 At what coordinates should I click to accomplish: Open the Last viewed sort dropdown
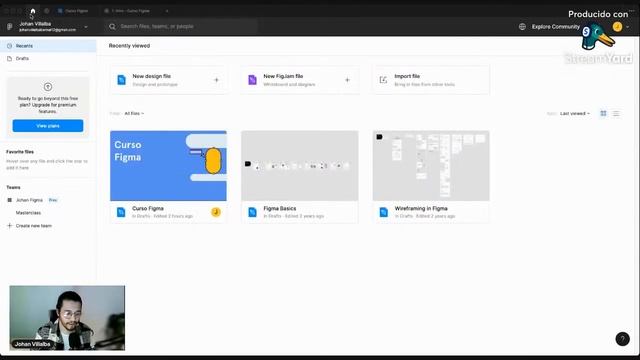coord(575,113)
